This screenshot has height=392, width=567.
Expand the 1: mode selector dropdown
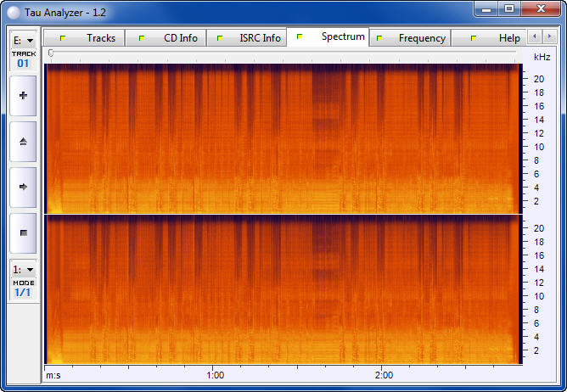[x=23, y=269]
